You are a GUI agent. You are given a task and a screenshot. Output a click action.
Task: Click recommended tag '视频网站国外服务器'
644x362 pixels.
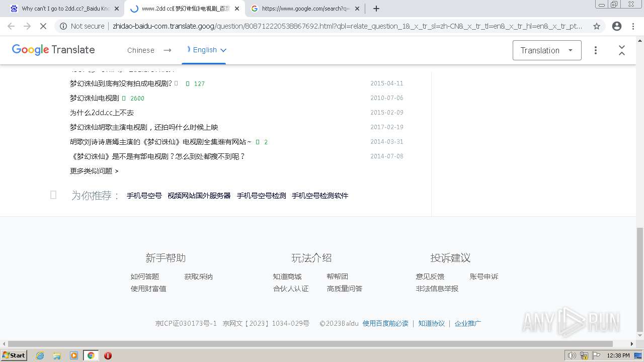pyautogui.click(x=199, y=196)
